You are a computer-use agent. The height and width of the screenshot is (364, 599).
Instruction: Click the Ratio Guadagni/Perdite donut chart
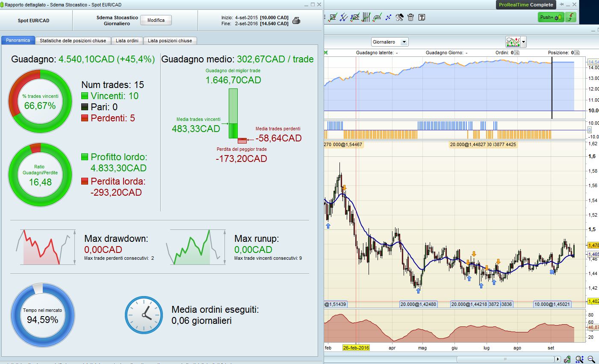[x=40, y=175]
